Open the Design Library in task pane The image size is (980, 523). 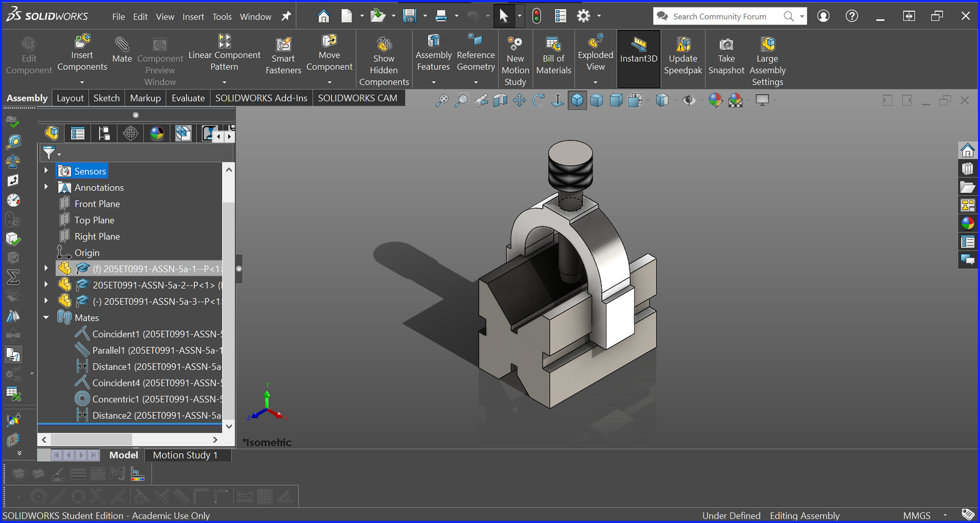tap(967, 169)
